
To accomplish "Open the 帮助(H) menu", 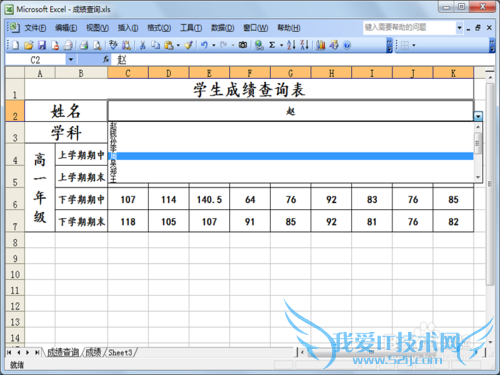I will (x=289, y=28).
